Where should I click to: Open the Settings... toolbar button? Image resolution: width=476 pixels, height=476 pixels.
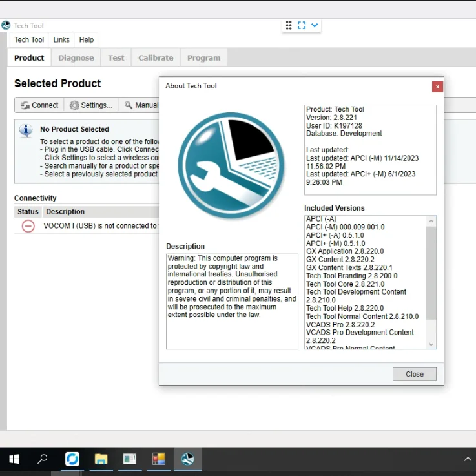coord(91,105)
